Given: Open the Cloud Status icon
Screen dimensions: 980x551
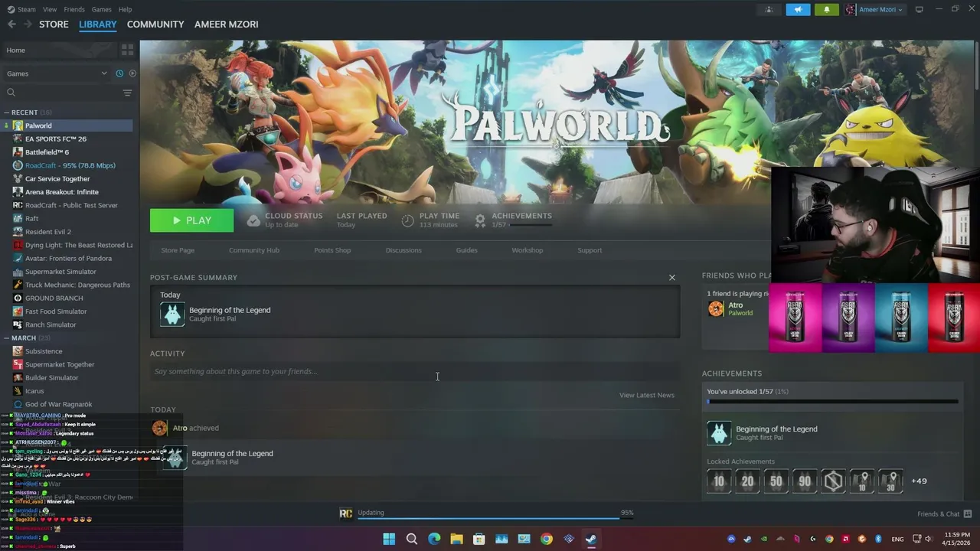Looking at the screenshot, I should [x=253, y=220].
